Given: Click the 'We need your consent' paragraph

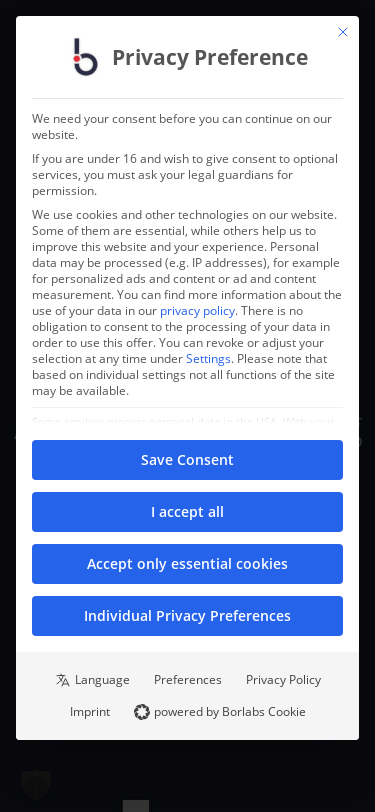Looking at the screenshot, I should 182,127.
